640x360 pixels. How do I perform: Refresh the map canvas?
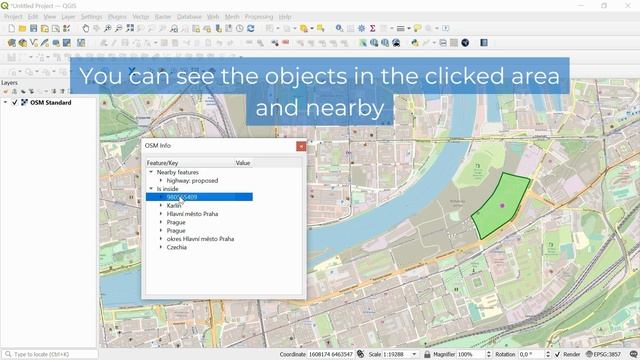point(251,28)
